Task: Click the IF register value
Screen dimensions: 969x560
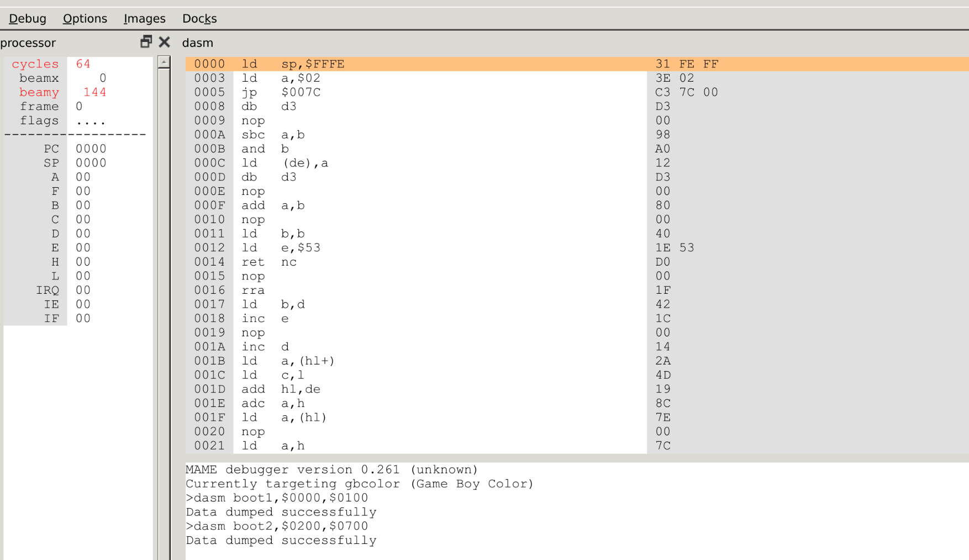Action: tap(83, 319)
